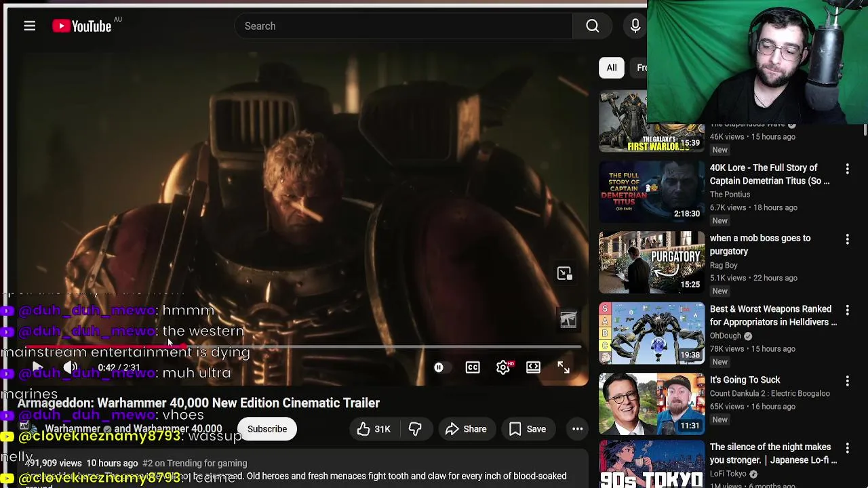Viewport: 868px width, 488px height.
Task: Visit Count Dankula 2 : Electric Boogaloo channel
Action: [x=770, y=393]
